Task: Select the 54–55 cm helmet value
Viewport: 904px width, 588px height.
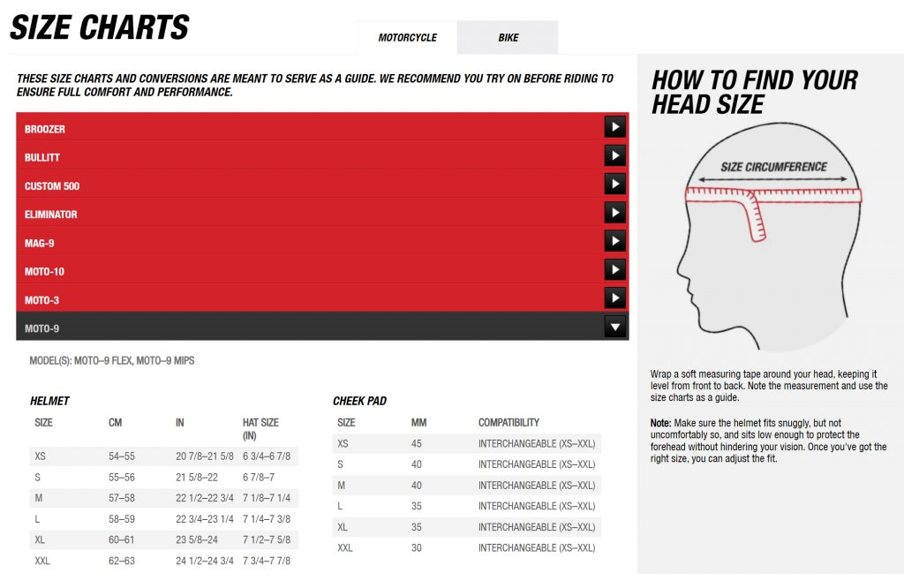Action: click(122, 456)
